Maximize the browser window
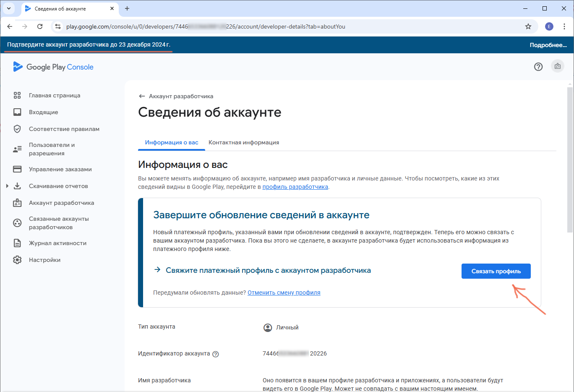574x392 pixels. coord(545,8)
